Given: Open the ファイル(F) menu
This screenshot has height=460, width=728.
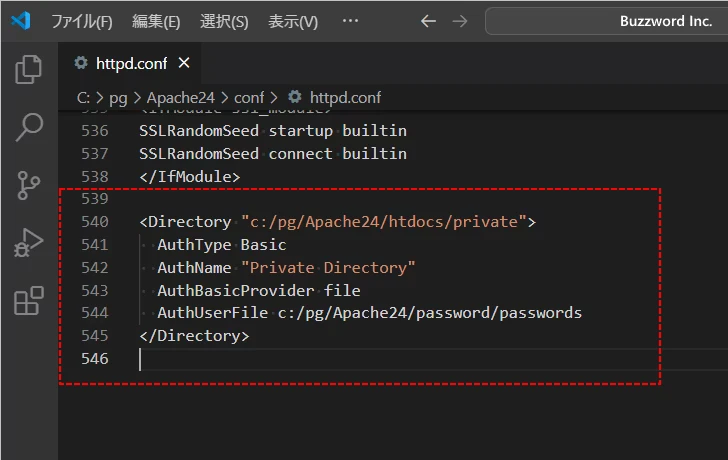Looking at the screenshot, I should pos(81,21).
